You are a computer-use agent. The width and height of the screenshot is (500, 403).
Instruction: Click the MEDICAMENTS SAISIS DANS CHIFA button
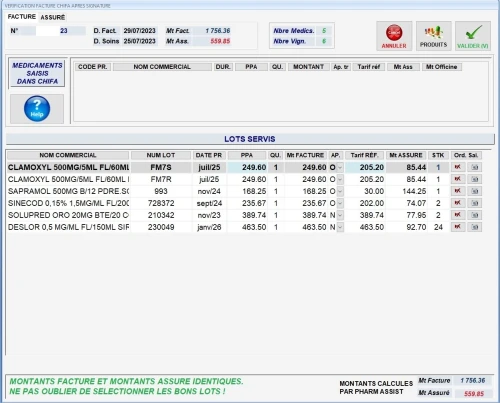(x=37, y=73)
